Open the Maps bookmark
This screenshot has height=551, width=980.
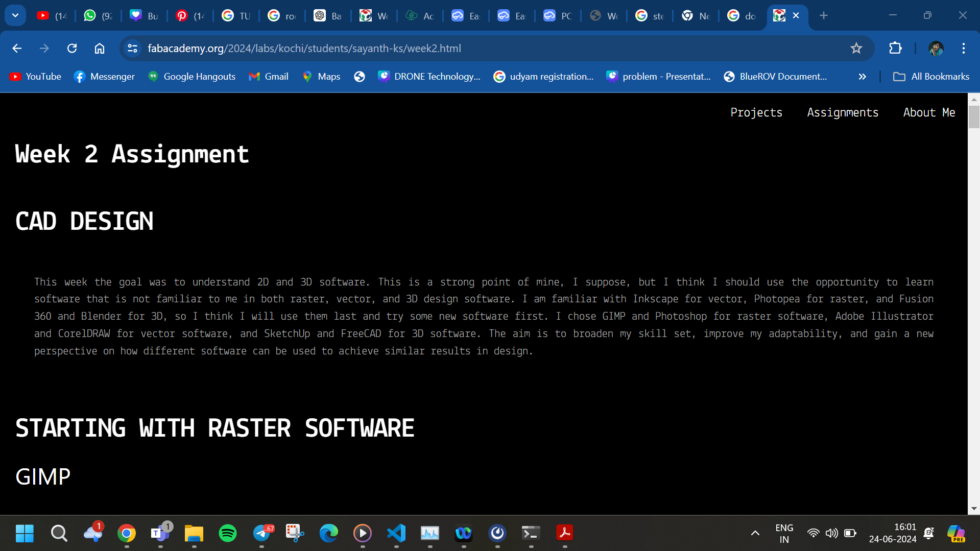pos(321,77)
